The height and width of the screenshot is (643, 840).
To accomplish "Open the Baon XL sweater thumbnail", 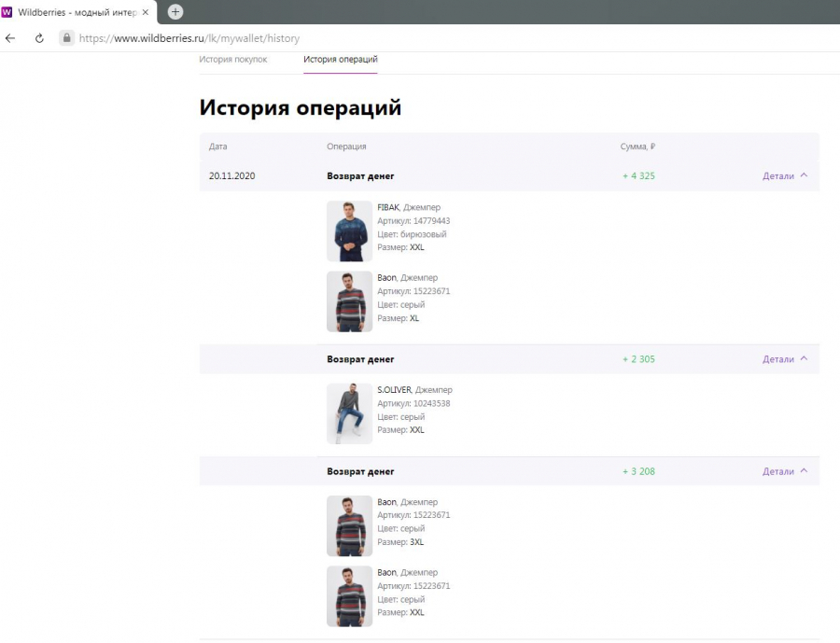I will pos(349,301).
